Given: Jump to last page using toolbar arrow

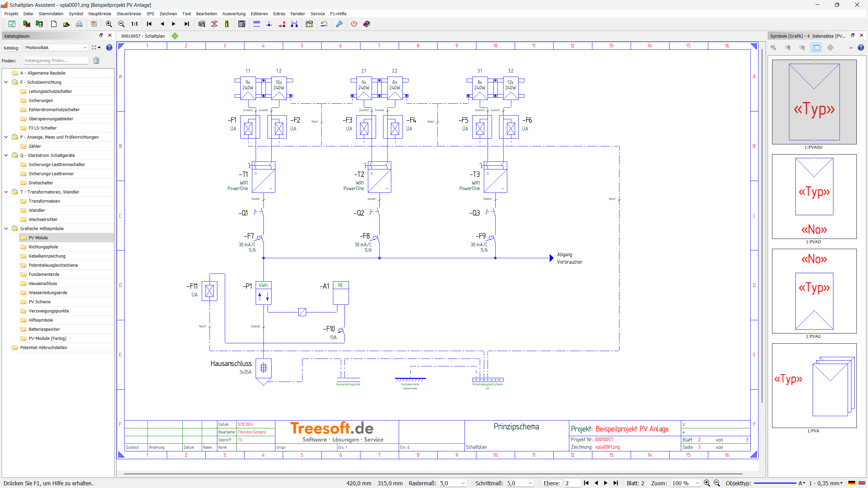Looking at the screenshot, I should tap(186, 24).
